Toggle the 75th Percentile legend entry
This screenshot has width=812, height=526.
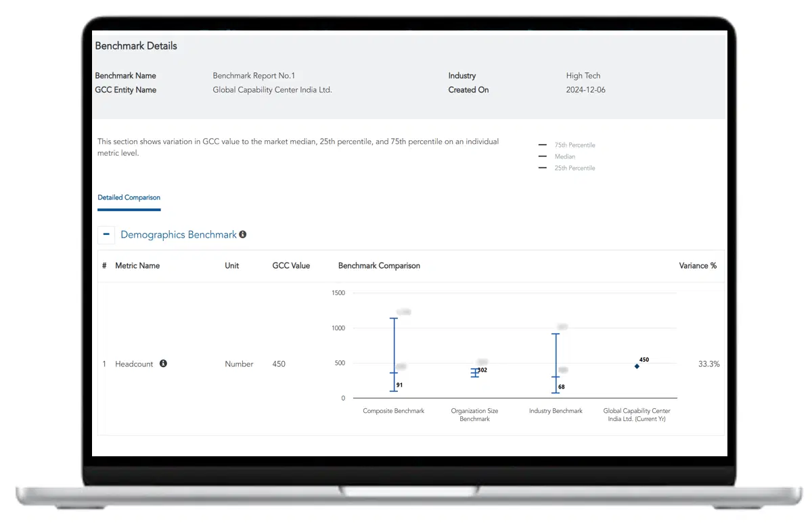tap(567, 145)
